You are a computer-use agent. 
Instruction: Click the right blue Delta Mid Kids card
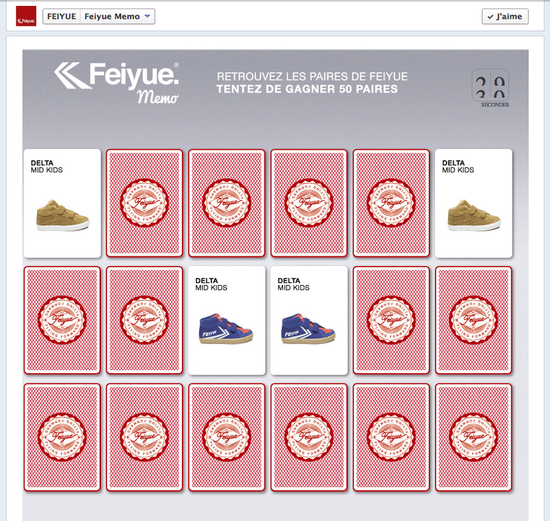coord(309,320)
